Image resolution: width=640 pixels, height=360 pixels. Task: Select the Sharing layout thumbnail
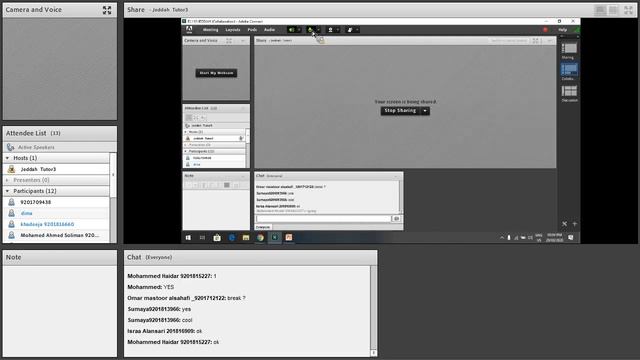569,49
